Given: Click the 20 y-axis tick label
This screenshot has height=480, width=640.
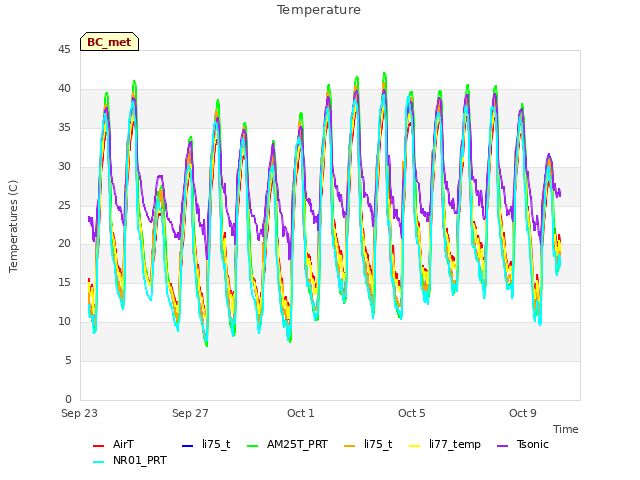Looking at the screenshot, I should click(64, 244).
